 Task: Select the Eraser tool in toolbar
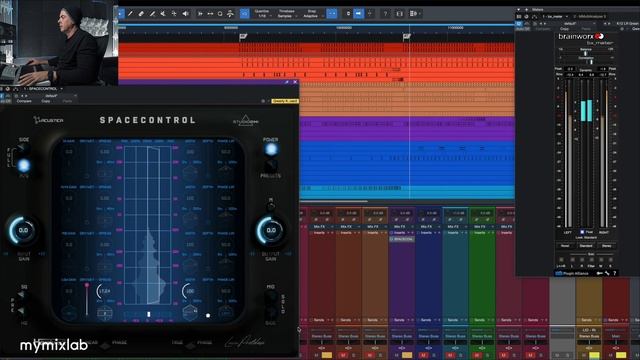point(141,13)
